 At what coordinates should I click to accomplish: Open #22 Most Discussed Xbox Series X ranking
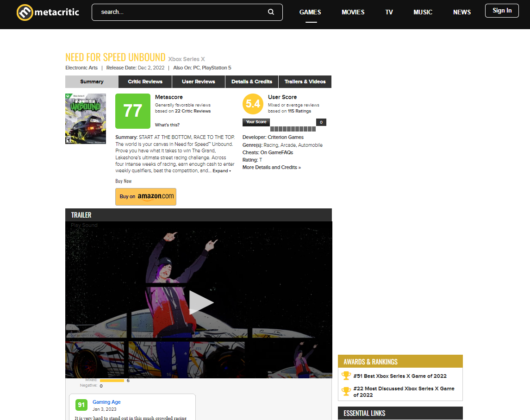(x=404, y=392)
